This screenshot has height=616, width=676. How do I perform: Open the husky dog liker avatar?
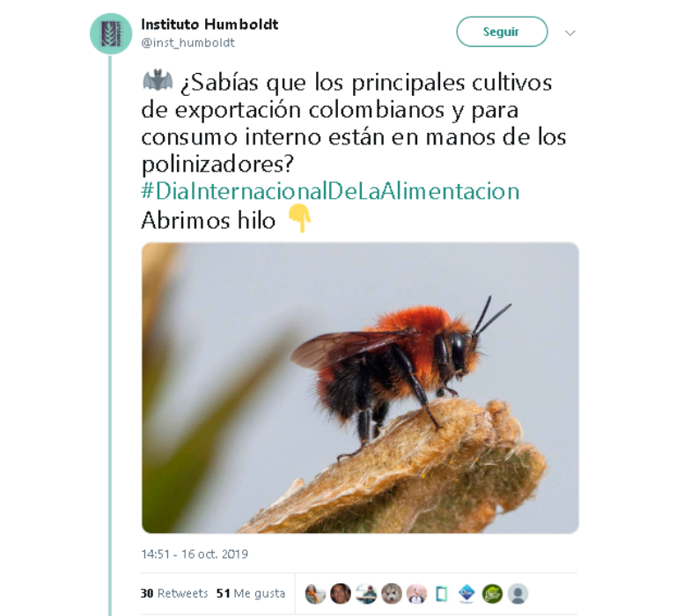(392, 594)
